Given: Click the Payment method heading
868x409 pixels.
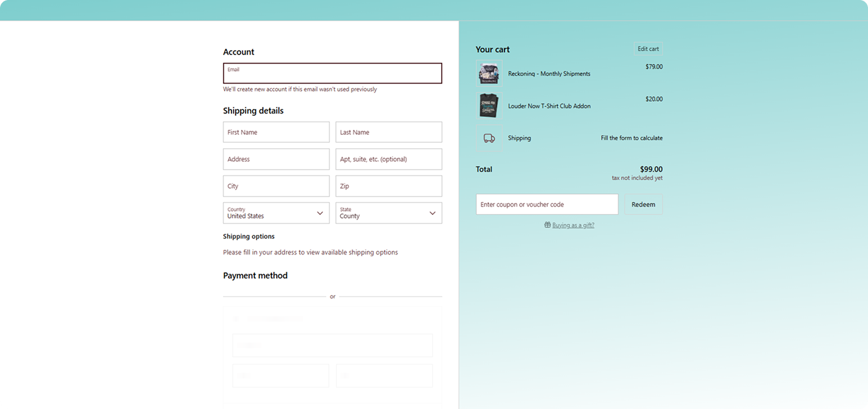Looking at the screenshot, I should 255,275.
